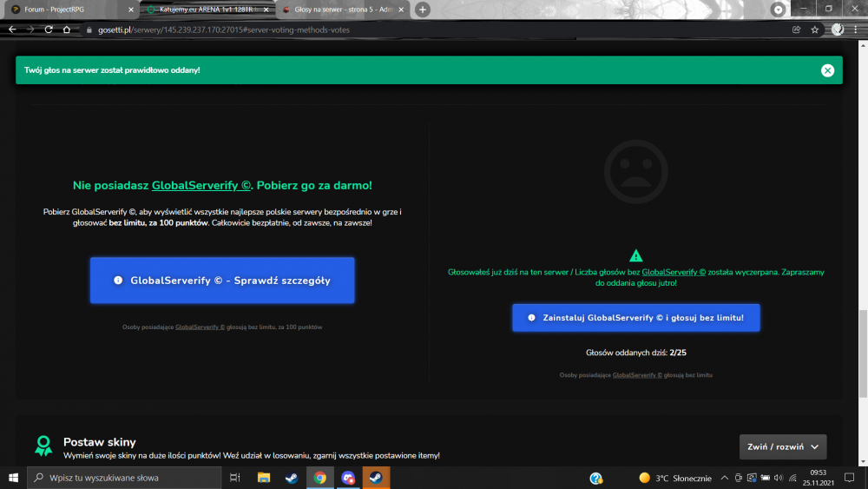Click the warning triangle icon
This screenshot has height=489, width=868.
click(635, 255)
